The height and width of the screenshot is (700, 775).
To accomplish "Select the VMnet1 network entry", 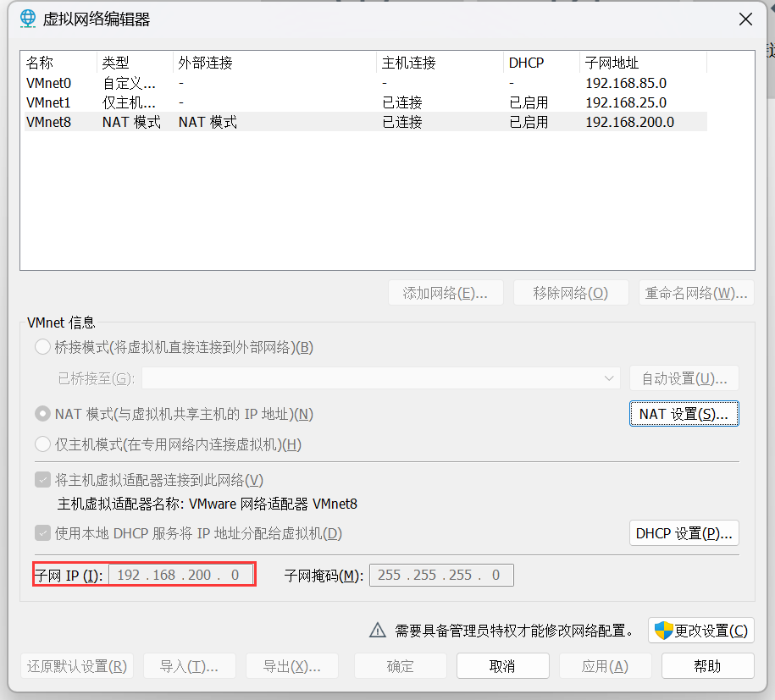I will (49, 102).
